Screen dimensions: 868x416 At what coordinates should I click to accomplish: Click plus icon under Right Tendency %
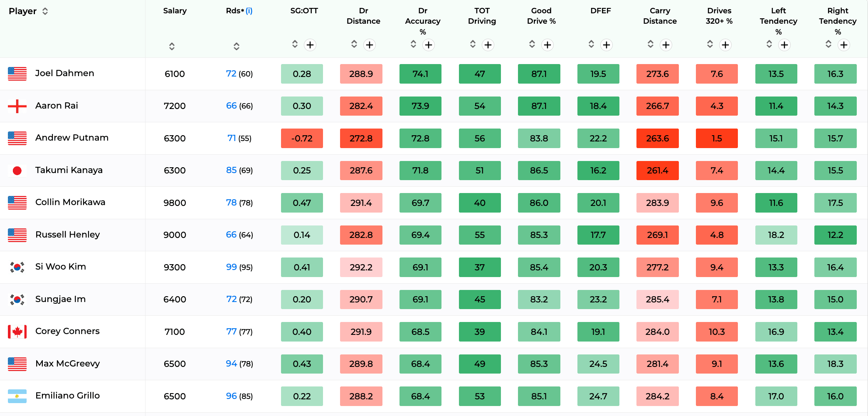click(844, 45)
